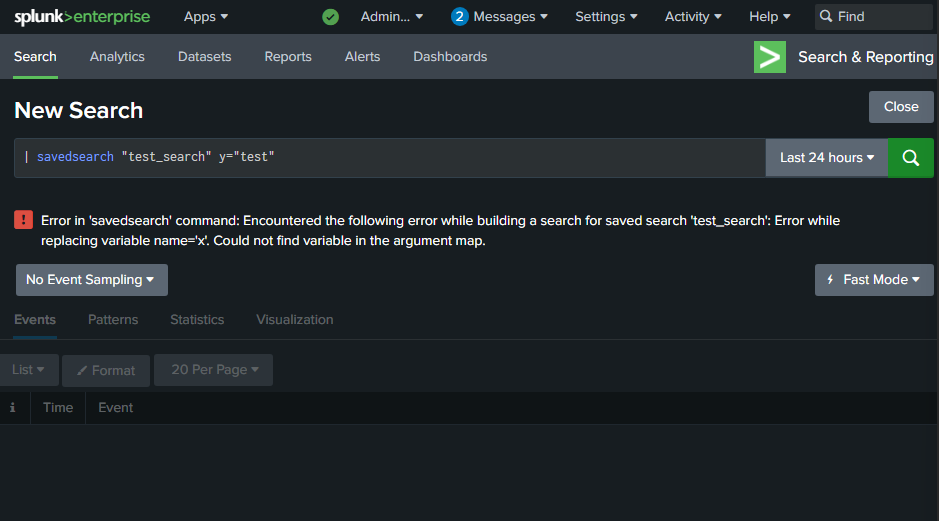
Task: Click inside the savedsearch query box
Action: 500,158
